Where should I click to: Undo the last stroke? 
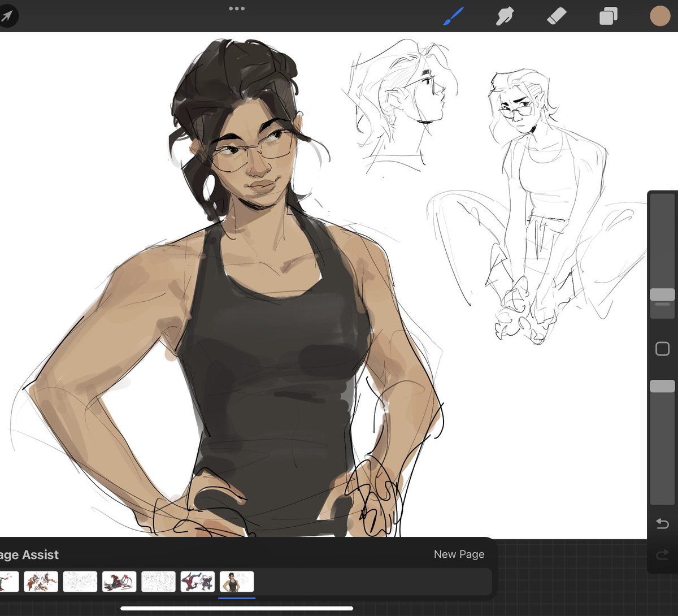point(662,524)
